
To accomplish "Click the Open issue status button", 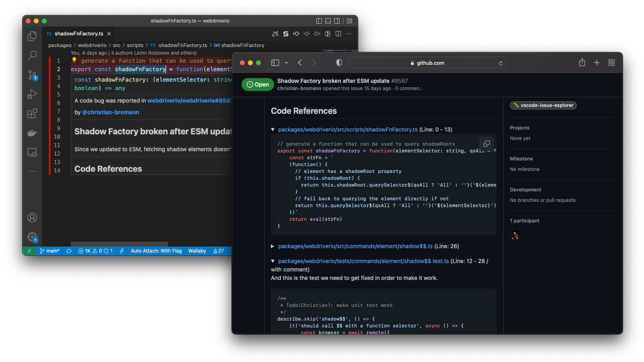I will (258, 84).
